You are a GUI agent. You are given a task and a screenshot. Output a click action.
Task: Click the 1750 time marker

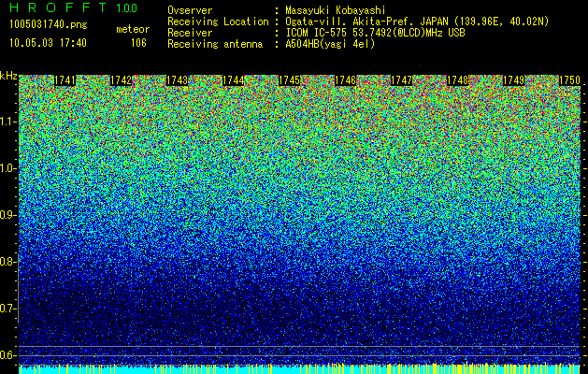[x=569, y=80]
